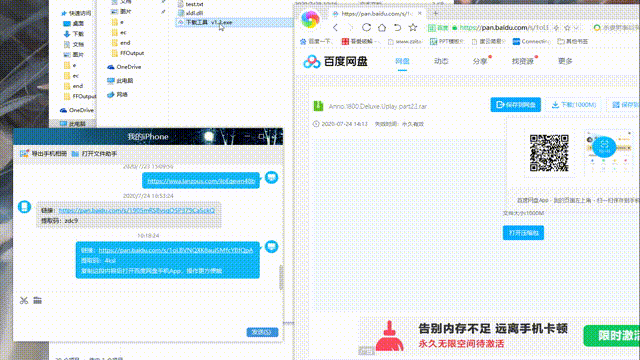The width and height of the screenshot is (640, 360).
Task: Click the star favorites icon in toolbar
Action: coord(413,27)
